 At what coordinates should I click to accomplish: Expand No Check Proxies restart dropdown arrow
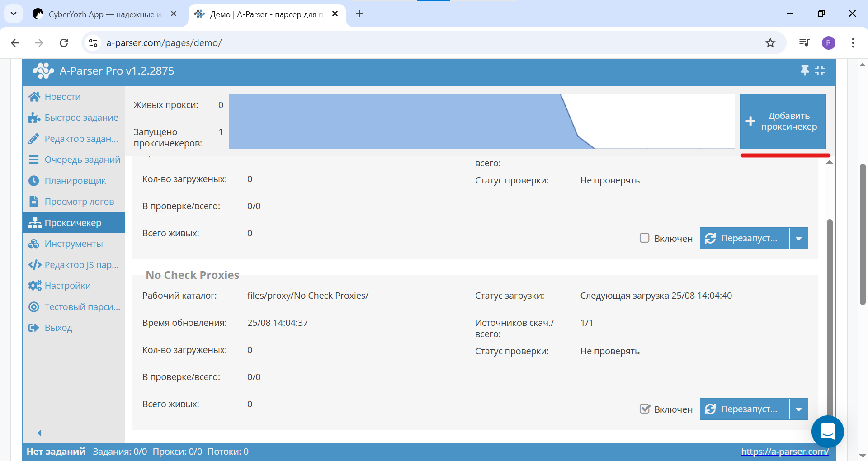point(799,409)
